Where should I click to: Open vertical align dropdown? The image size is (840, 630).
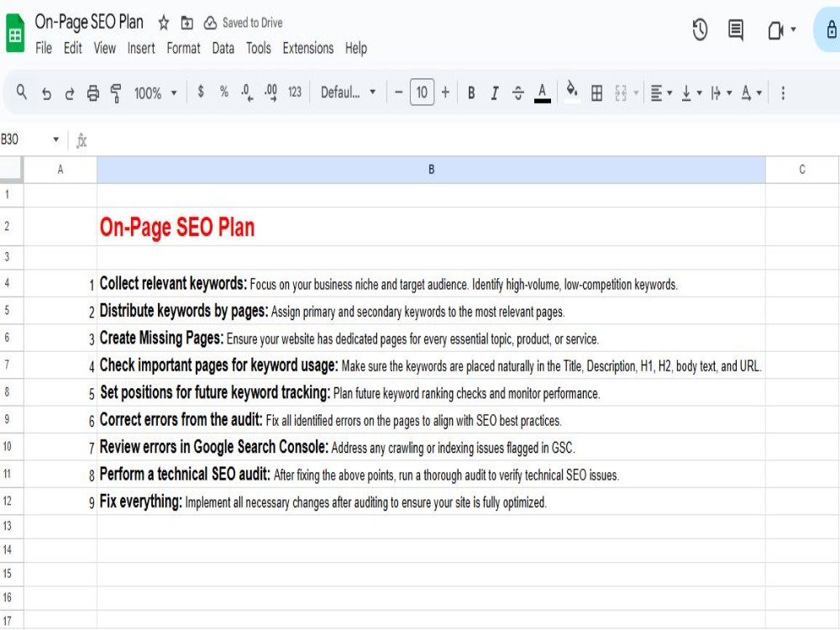click(x=691, y=93)
